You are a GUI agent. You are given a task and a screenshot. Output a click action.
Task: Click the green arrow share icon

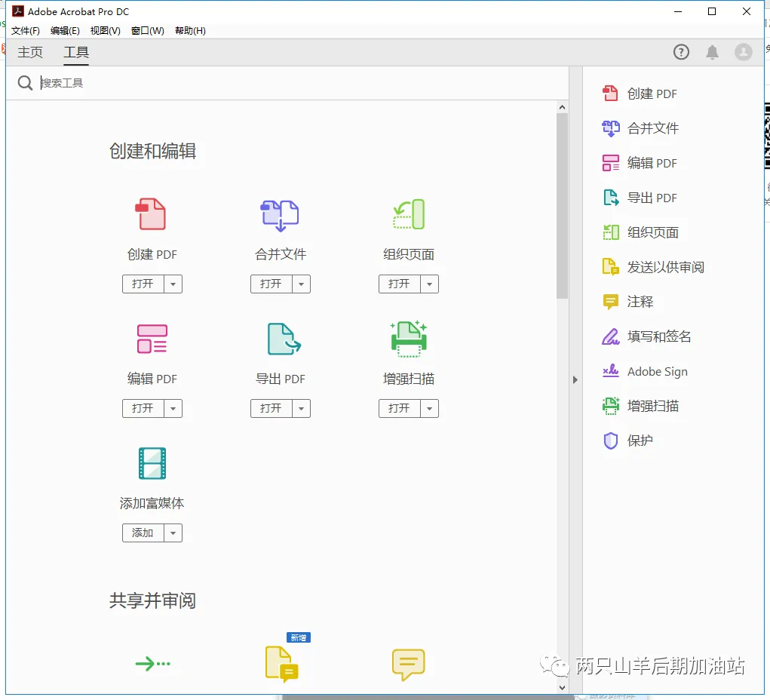click(153, 664)
